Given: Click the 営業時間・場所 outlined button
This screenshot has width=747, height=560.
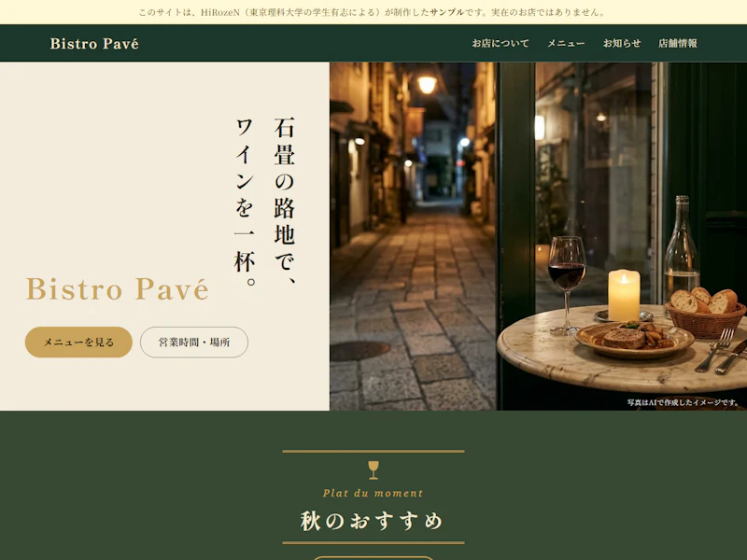Looking at the screenshot, I should tap(194, 342).
